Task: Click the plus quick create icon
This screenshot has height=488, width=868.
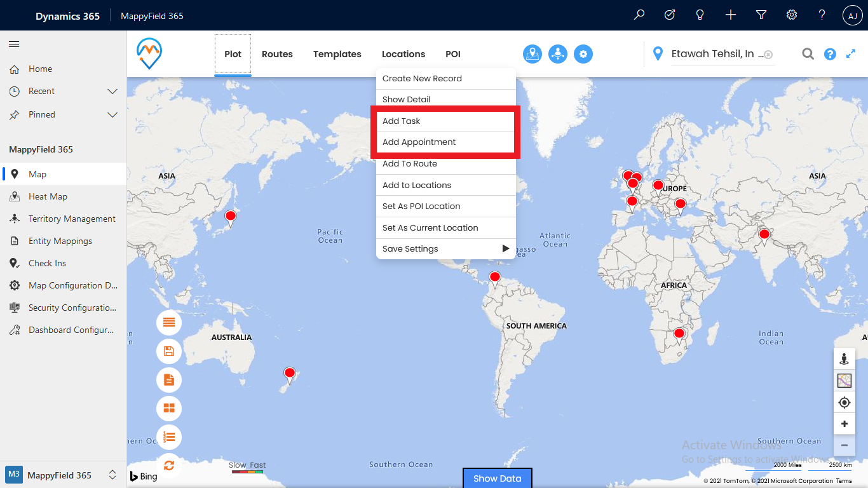Action: point(731,15)
